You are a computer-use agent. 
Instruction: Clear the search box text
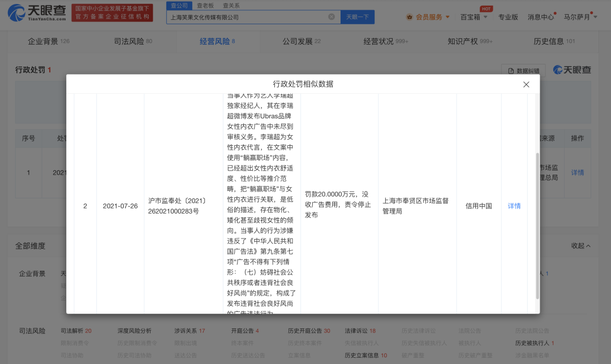pos(332,18)
